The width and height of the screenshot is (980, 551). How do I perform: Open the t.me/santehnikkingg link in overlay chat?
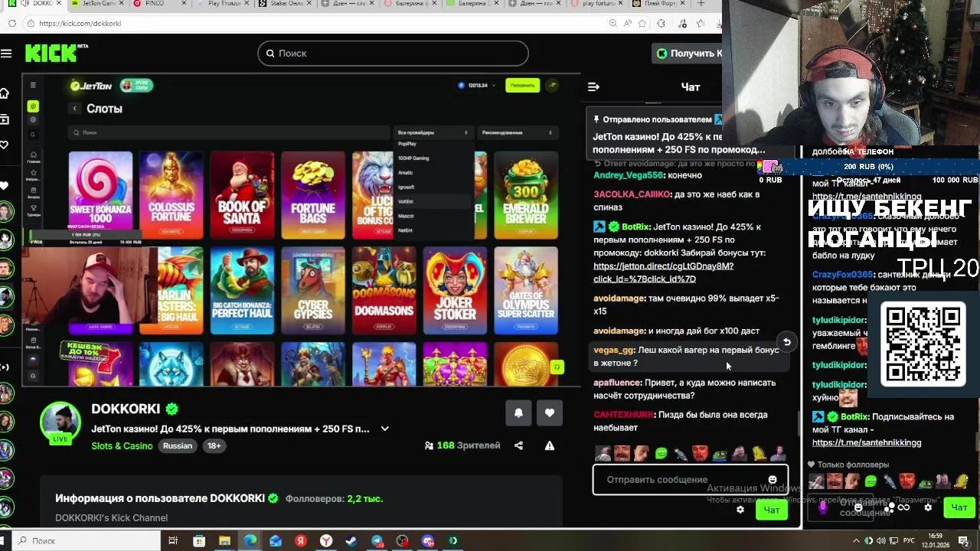coord(867,442)
